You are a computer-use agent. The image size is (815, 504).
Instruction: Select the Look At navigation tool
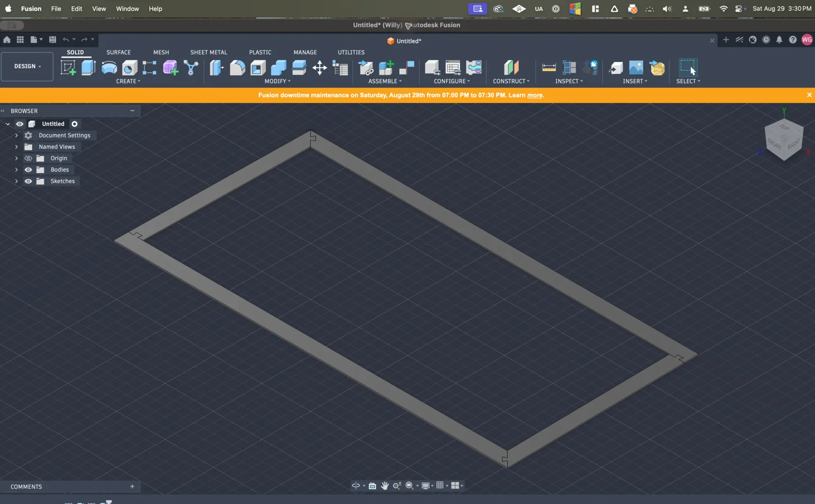coord(372,486)
